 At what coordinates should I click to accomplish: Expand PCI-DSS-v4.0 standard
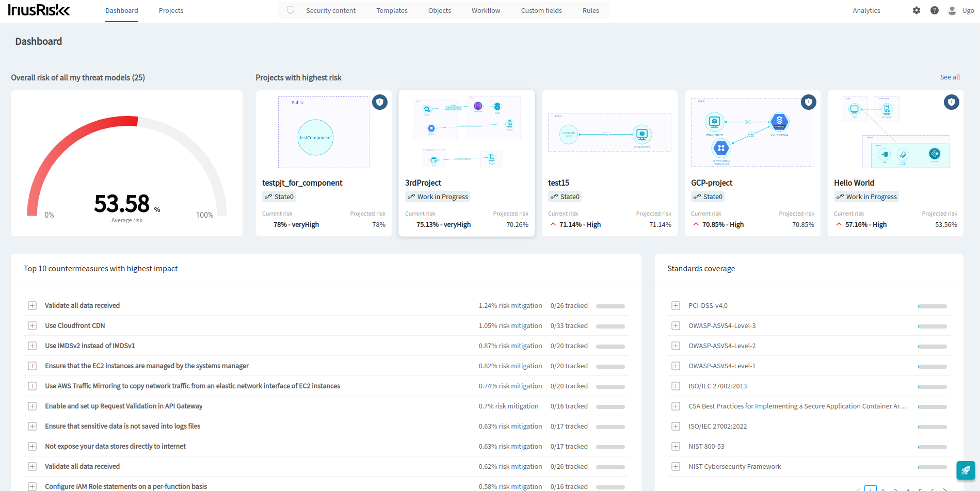pyautogui.click(x=676, y=306)
